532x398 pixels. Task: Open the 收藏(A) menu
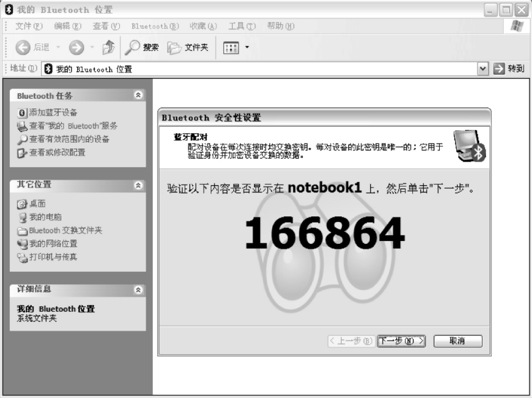point(203,26)
